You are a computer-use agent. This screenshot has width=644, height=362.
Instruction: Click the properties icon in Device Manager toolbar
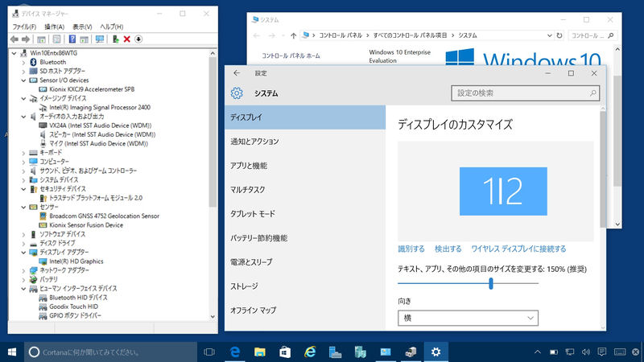[56, 39]
